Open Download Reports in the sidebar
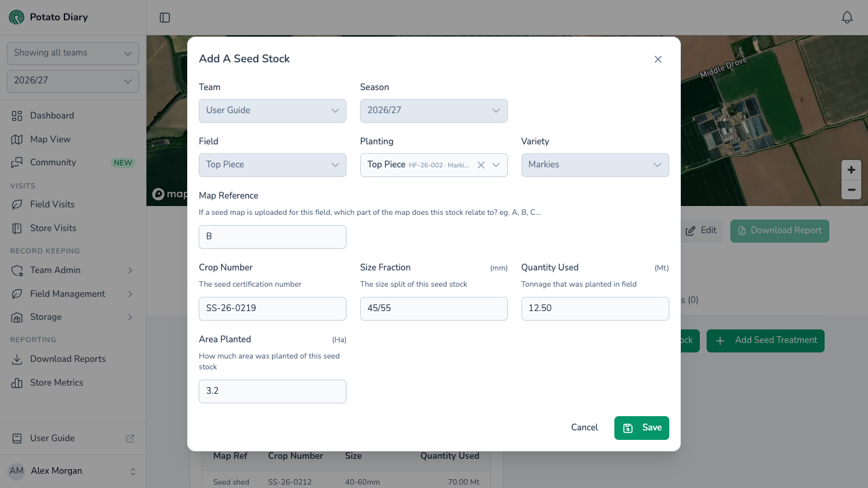The image size is (868, 488). 73,359
